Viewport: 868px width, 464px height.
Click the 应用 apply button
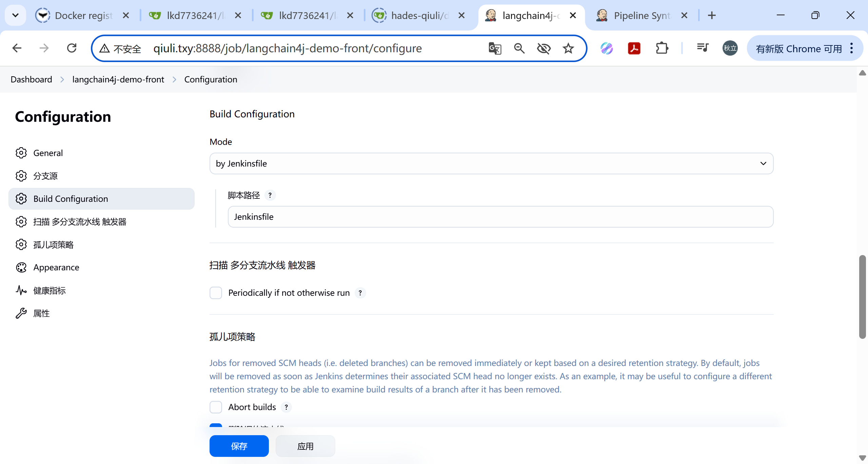pos(305,446)
